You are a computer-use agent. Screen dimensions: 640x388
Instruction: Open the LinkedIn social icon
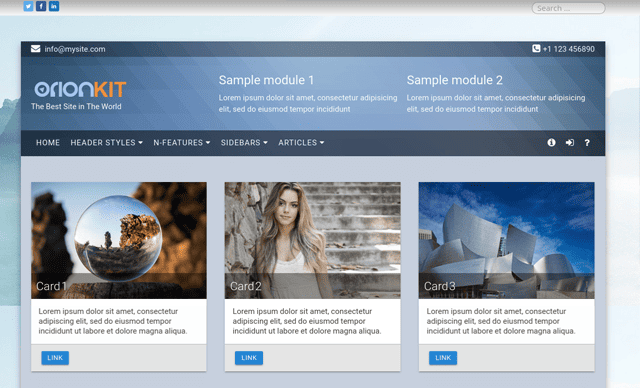(54, 6)
